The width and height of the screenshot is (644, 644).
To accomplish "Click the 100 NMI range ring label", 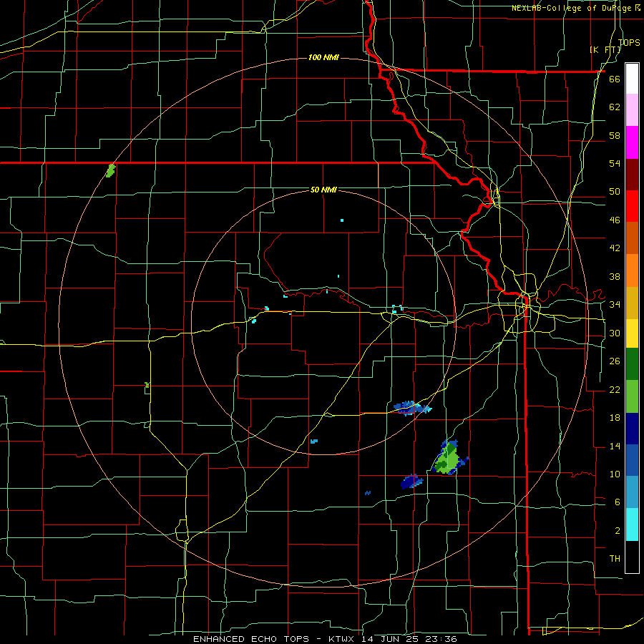I will pos(323,57).
